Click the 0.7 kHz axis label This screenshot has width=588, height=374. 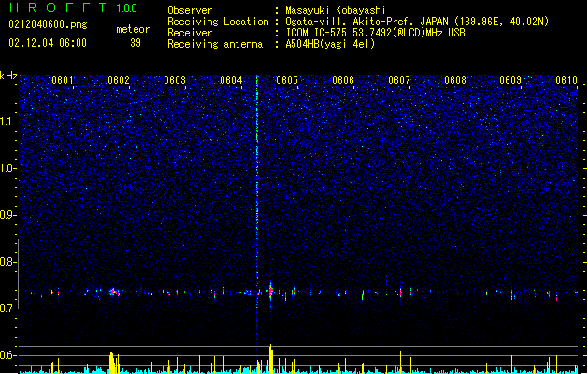pos(7,309)
